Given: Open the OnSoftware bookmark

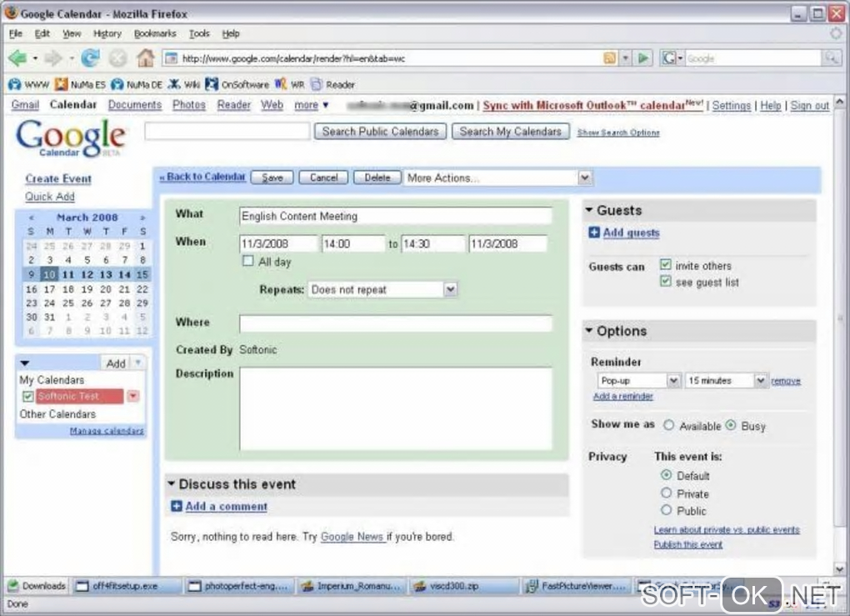Looking at the screenshot, I should coord(237,84).
